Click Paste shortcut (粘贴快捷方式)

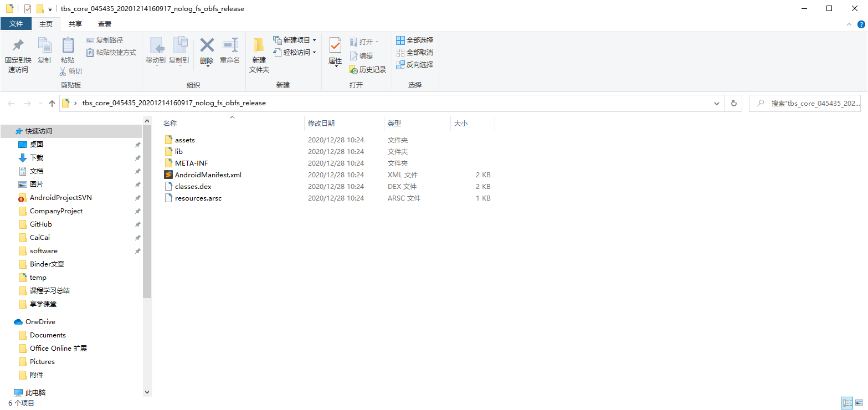point(111,53)
